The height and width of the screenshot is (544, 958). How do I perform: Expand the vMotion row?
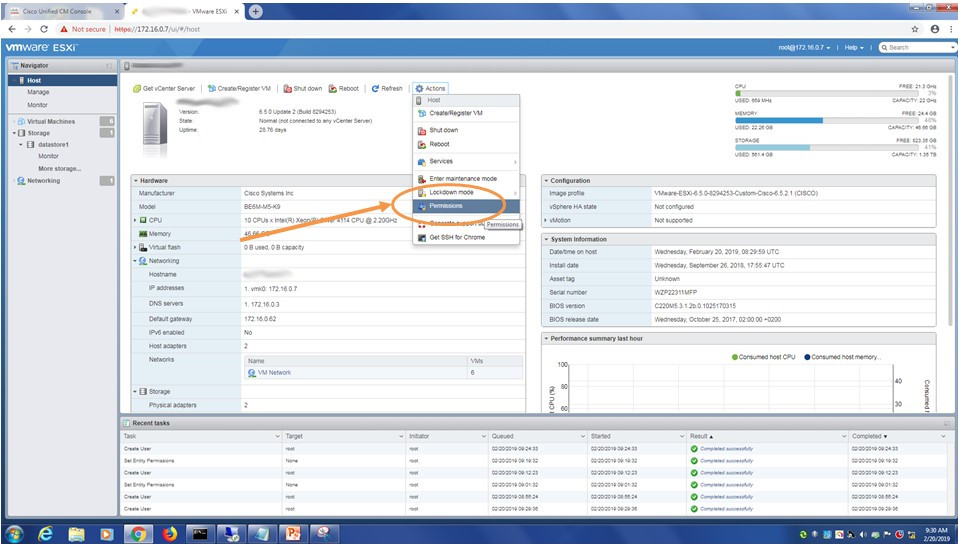pyautogui.click(x=546, y=220)
